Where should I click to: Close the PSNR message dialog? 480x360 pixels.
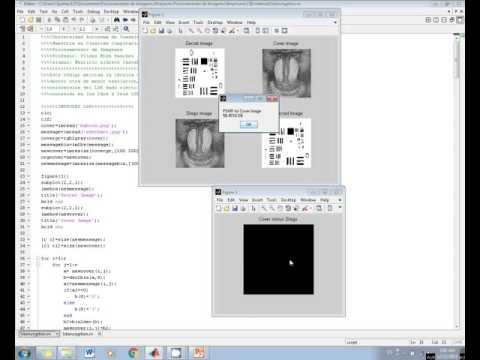(x=273, y=99)
